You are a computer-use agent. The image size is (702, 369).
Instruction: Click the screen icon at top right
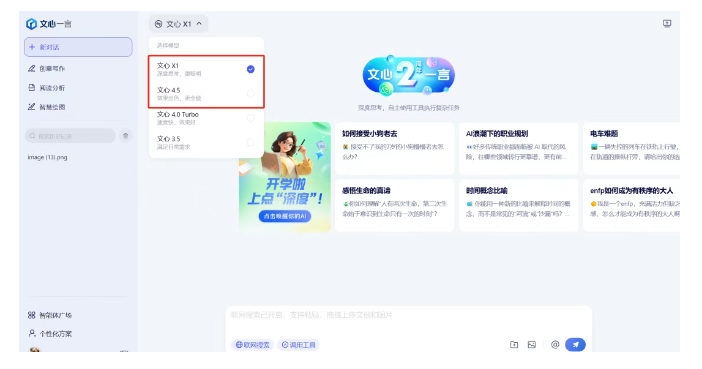(667, 23)
